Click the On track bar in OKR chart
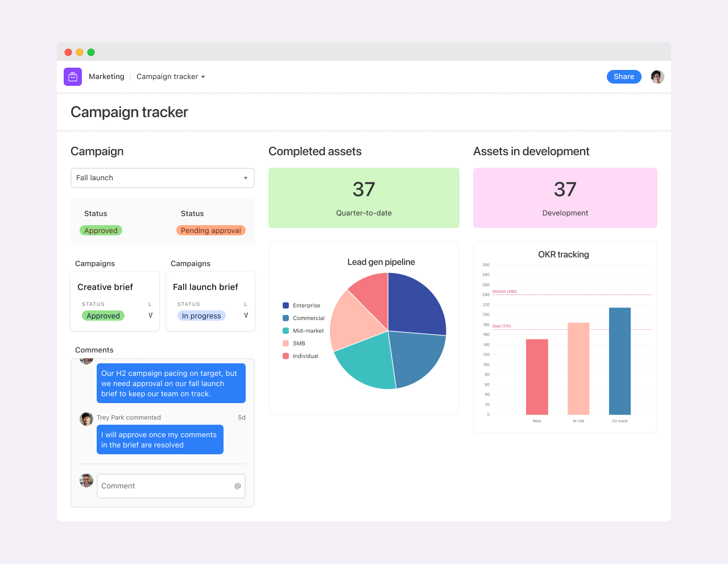Viewport: 728px width, 564px height. [620, 361]
